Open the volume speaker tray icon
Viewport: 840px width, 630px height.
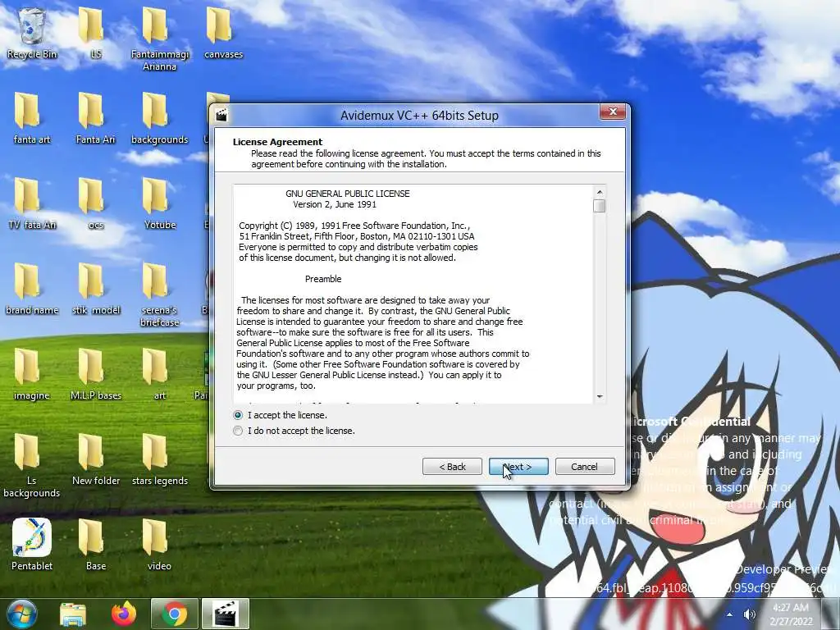point(749,614)
